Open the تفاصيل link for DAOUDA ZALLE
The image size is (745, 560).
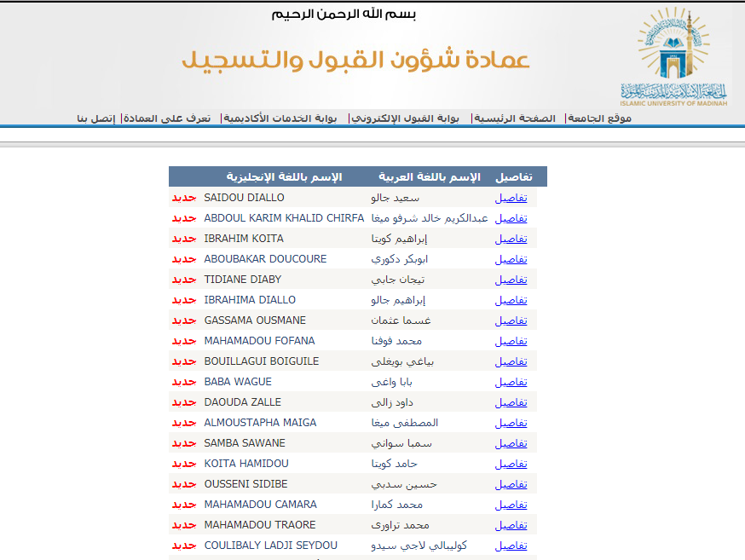tap(511, 401)
